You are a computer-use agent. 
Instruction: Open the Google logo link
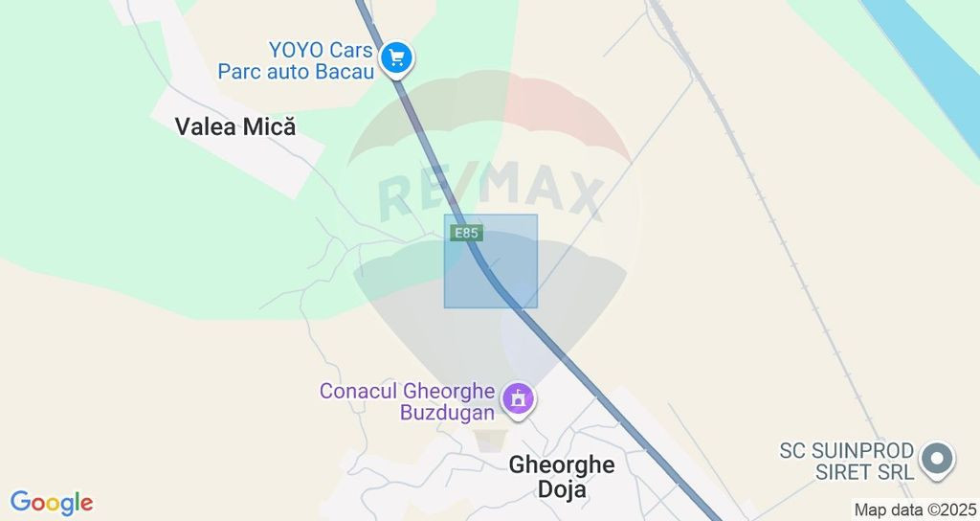(52, 503)
